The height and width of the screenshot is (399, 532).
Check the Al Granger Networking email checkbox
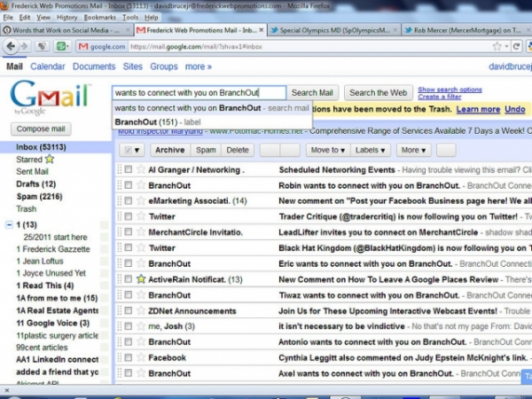point(129,169)
